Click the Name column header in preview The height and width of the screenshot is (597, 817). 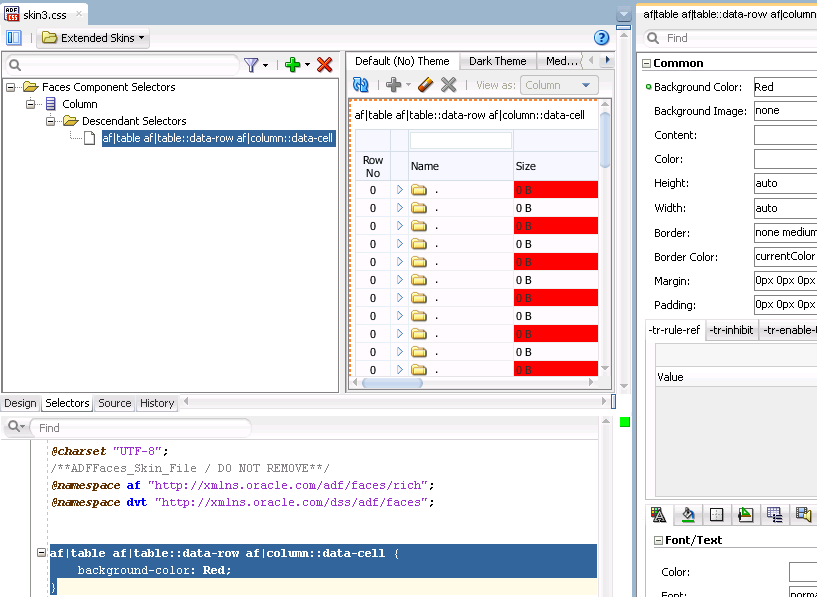tap(461, 166)
